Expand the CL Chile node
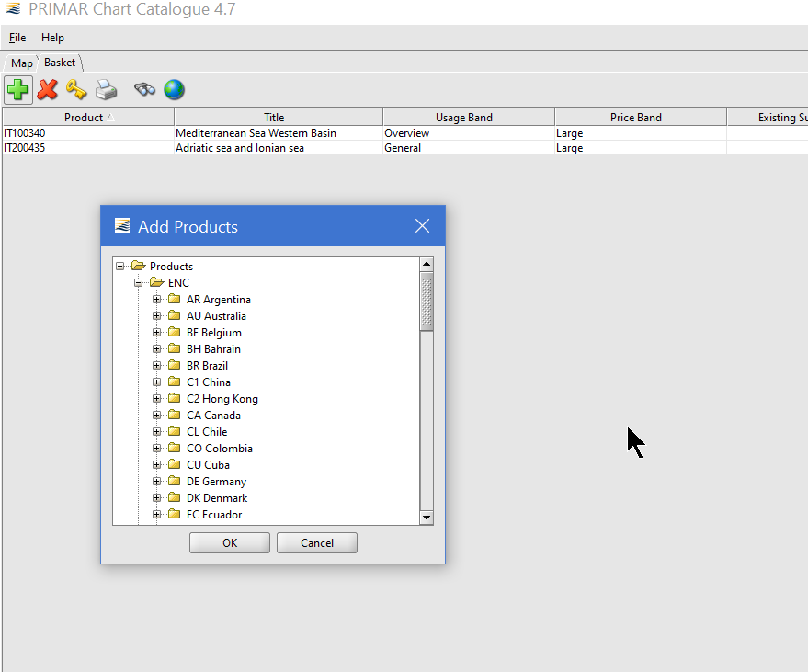 tap(156, 431)
